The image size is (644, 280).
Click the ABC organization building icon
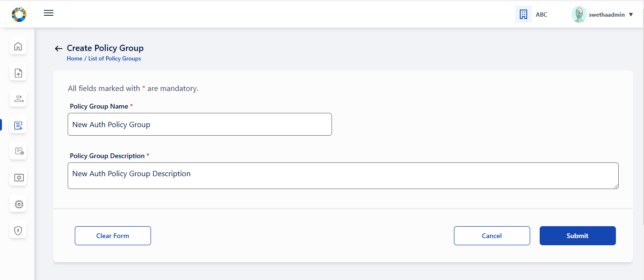tap(523, 14)
